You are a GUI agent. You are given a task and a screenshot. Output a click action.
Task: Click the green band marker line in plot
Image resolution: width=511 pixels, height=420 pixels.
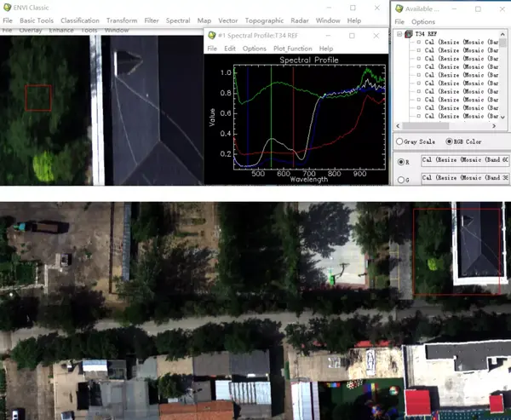[271, 117]
